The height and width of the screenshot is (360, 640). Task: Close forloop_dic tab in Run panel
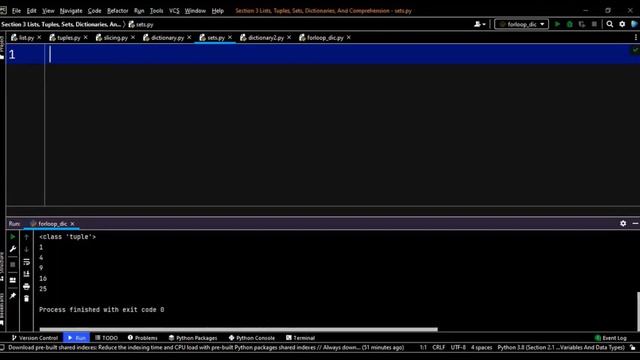pyautogui.click(x=72, y=224)
